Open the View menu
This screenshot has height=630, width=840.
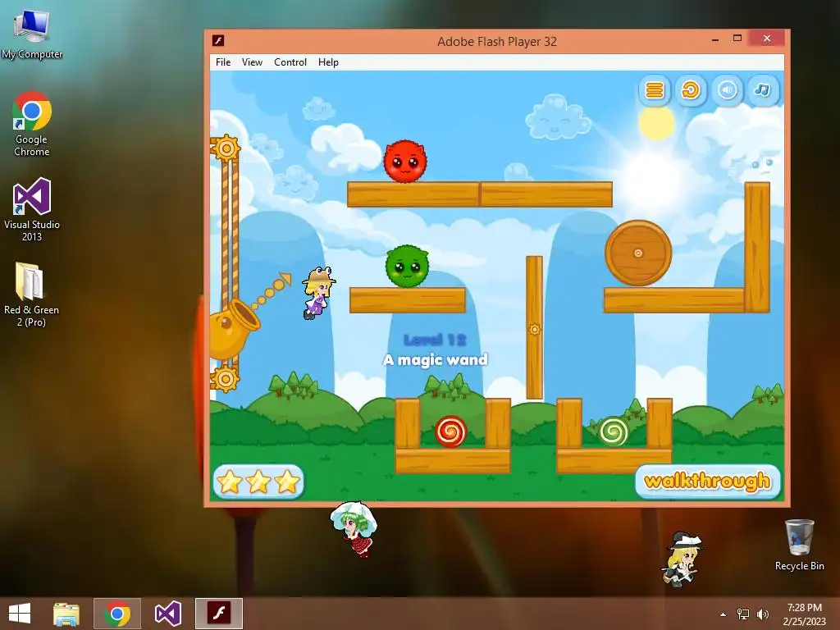pyautogui.click(x=252, y=62)
